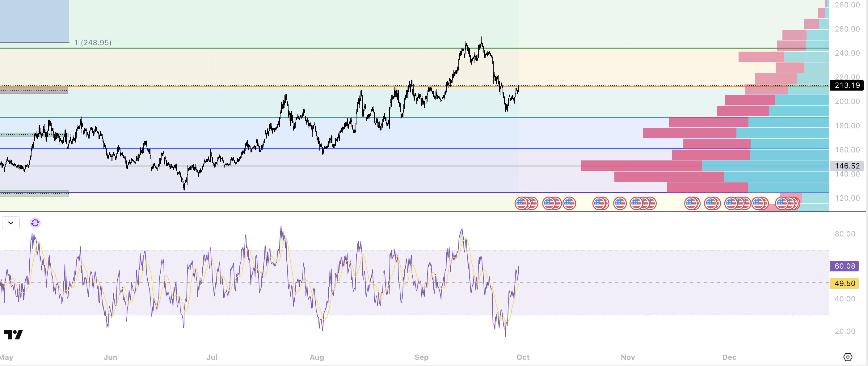The height and width of the screenshot is (366, 868).
Task: Select the Fibonacci level label 1 (248.95)
Action: pyautogui.click(x=93, y=42)
